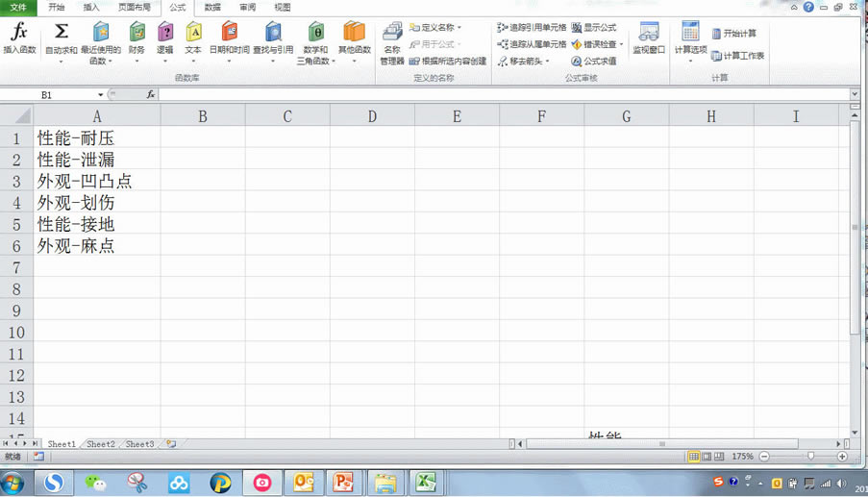868x497 pixels.
Task: Select cell containing 性能-耐压
Action: tap(97, 137)
